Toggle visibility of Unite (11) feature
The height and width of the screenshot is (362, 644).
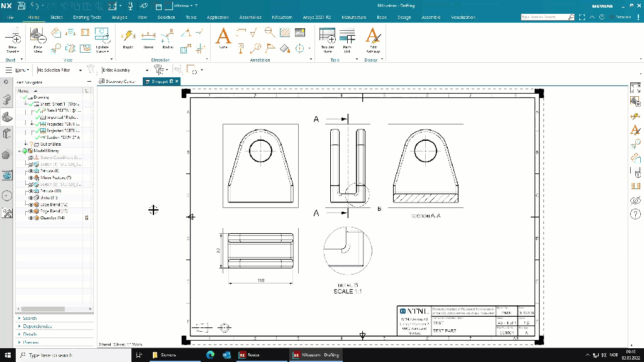tap(30, 198)
